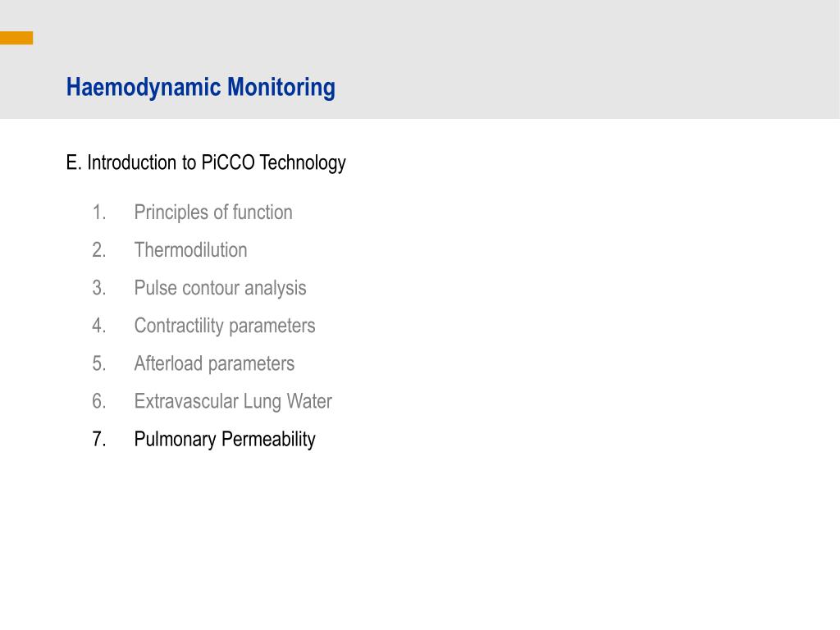Image resolution: width=840 pixels, height=630 pixels.
Task: Click the active list number 7.
Action: (99, 440)
